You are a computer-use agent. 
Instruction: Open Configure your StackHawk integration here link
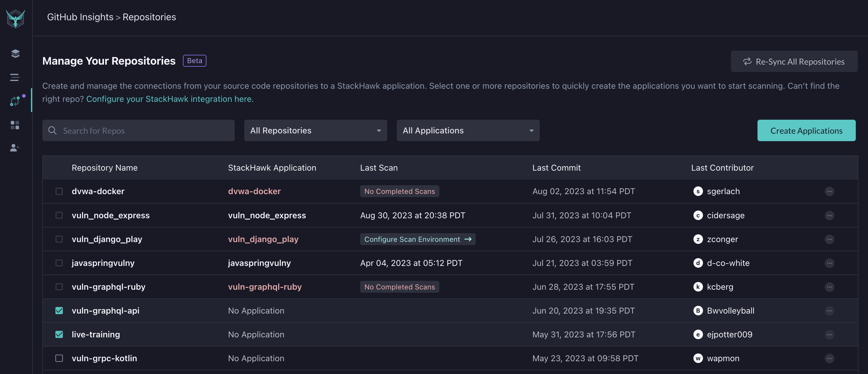pos(170,99)
